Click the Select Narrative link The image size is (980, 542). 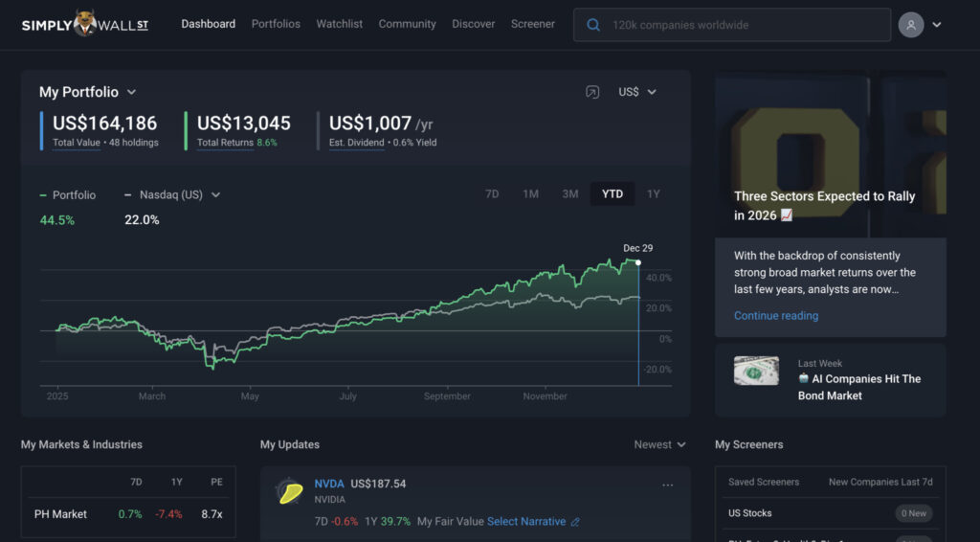coord(525,522)
